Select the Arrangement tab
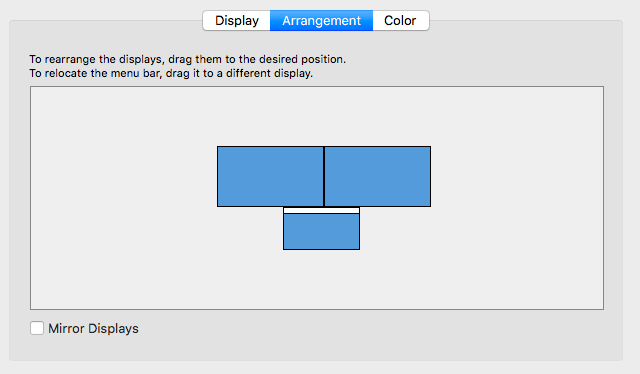The height and width of the screenshot is (374, 640). point(322,20)
